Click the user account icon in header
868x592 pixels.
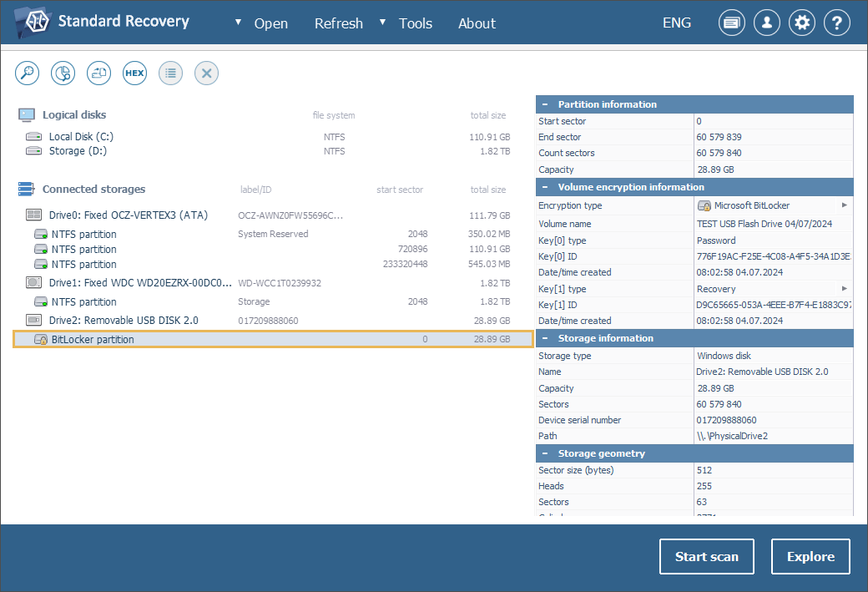[x=767, y=23]
